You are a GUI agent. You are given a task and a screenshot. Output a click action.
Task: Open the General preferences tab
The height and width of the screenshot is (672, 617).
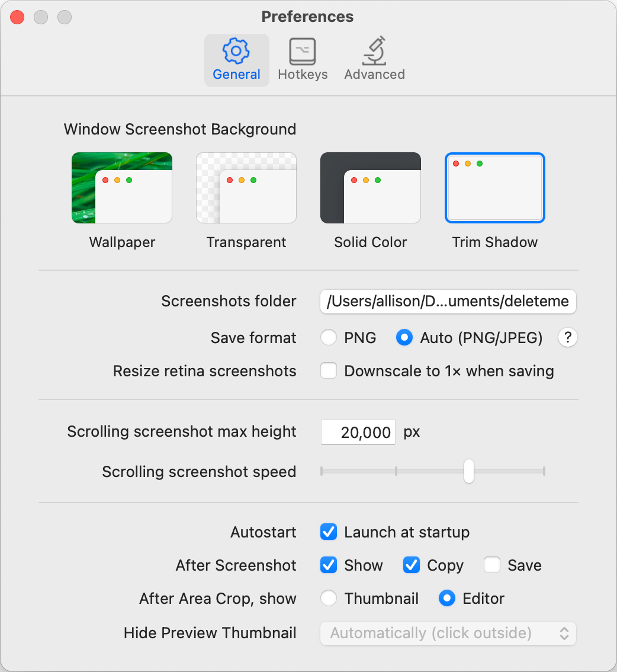(x=236, y=60)
